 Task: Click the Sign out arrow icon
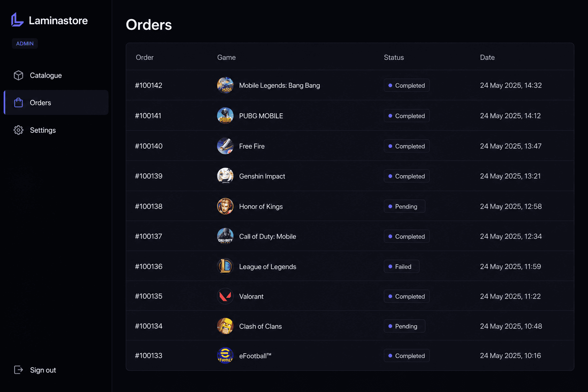click(18, 370)
